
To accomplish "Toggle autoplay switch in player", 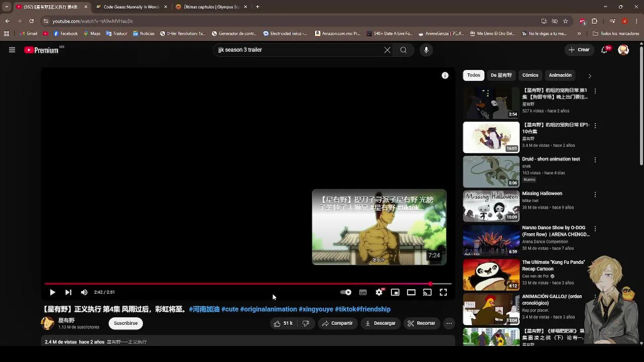I will [346, 292].
